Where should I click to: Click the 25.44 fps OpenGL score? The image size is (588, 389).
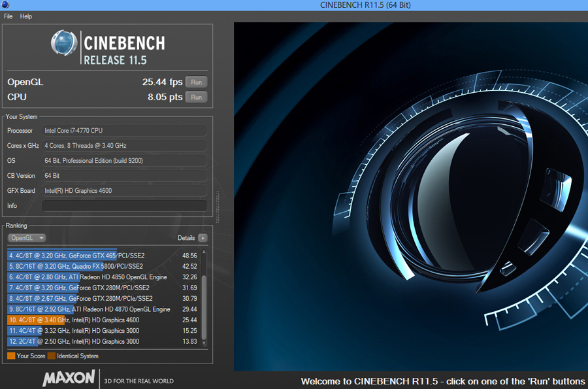[162, 82]
